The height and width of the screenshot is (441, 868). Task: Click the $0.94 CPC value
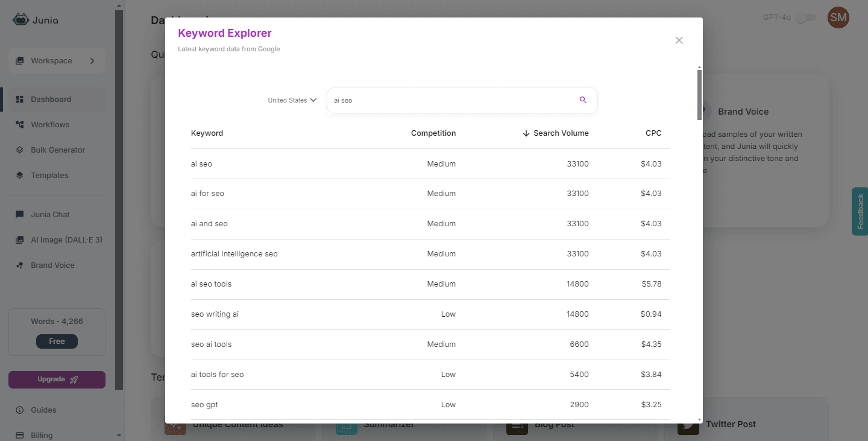tap(651, 314)
